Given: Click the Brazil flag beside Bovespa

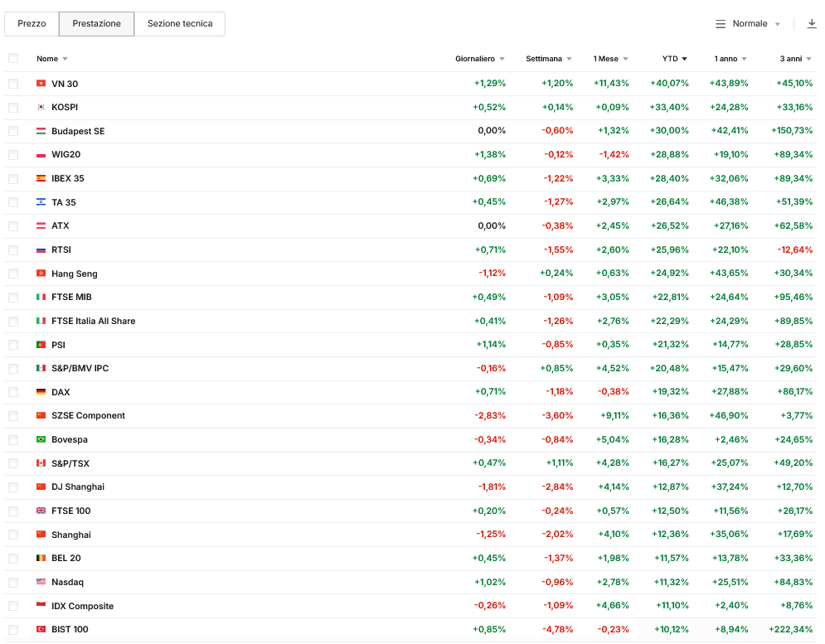Looking at the screenshot, I should pyautogui.click(x=41, y=440).
